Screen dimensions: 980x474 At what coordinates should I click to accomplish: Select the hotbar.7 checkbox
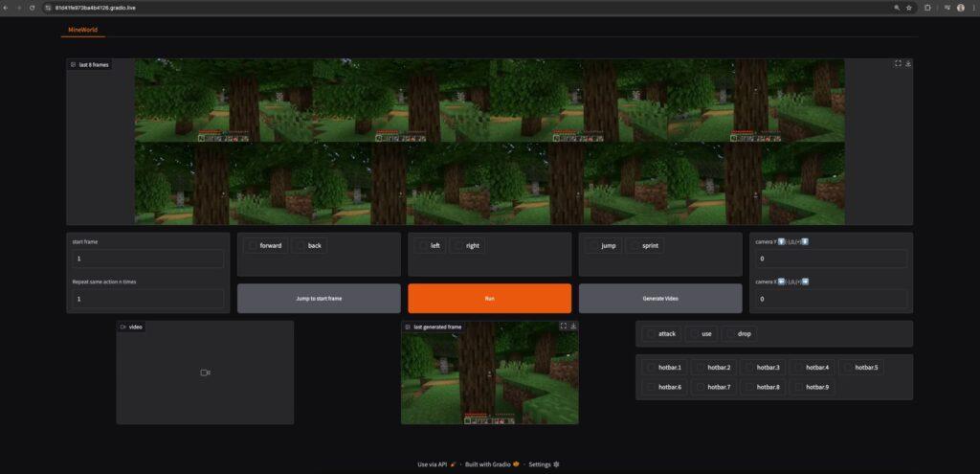pos(700,387)
